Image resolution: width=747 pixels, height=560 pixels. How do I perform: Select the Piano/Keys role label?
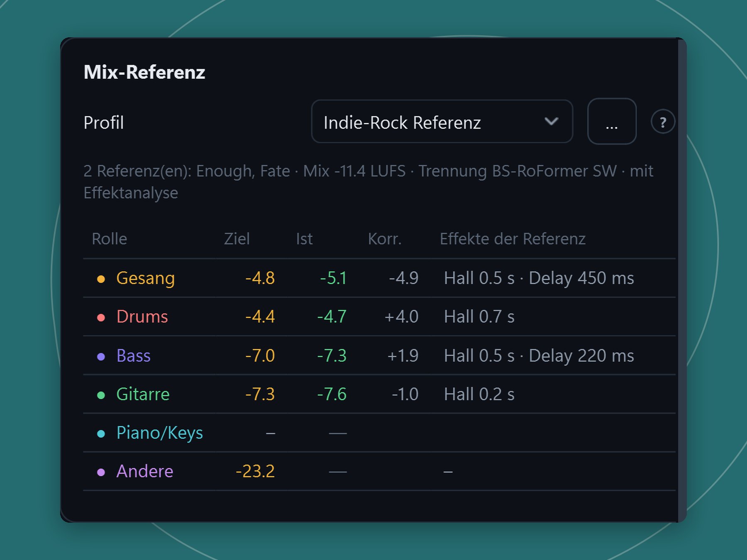coord(159,433)
